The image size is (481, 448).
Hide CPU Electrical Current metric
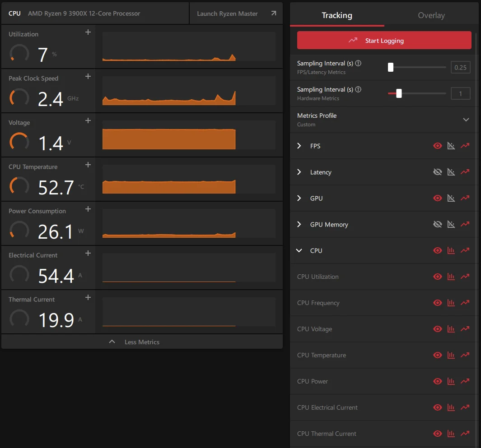(438, 407)
